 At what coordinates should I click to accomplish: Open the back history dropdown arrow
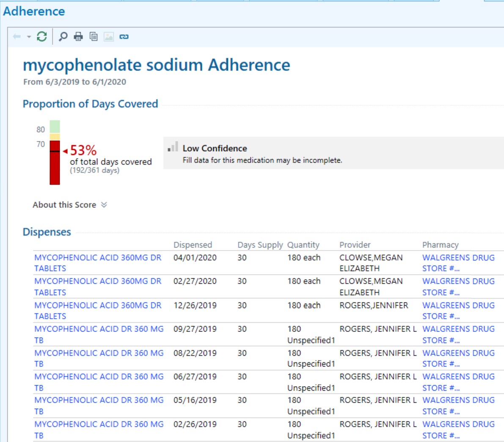[x=29, y=37]
